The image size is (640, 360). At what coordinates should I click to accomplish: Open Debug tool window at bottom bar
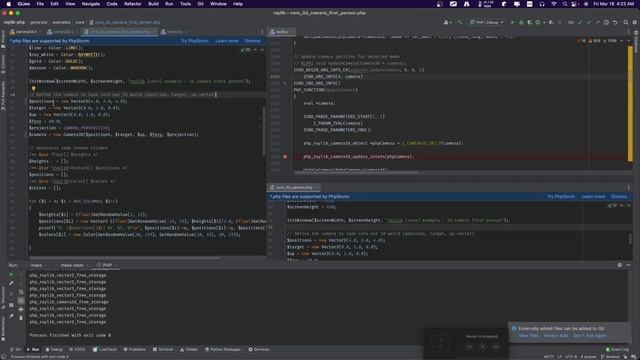click(54, 350)
